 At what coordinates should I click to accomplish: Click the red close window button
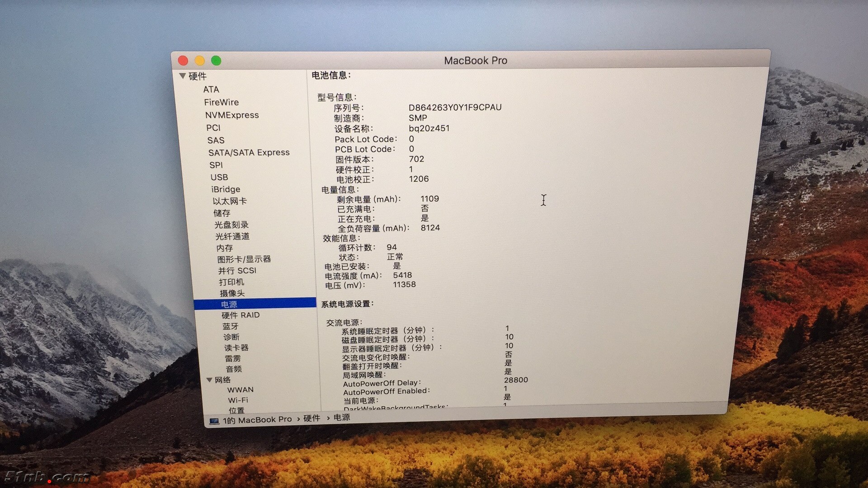(x=183, y=61)
